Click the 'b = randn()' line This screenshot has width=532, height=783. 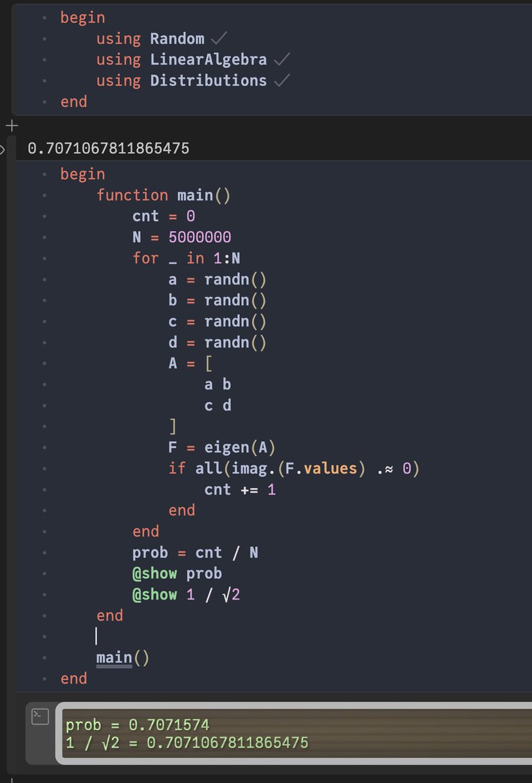click(x=218, y=300)
